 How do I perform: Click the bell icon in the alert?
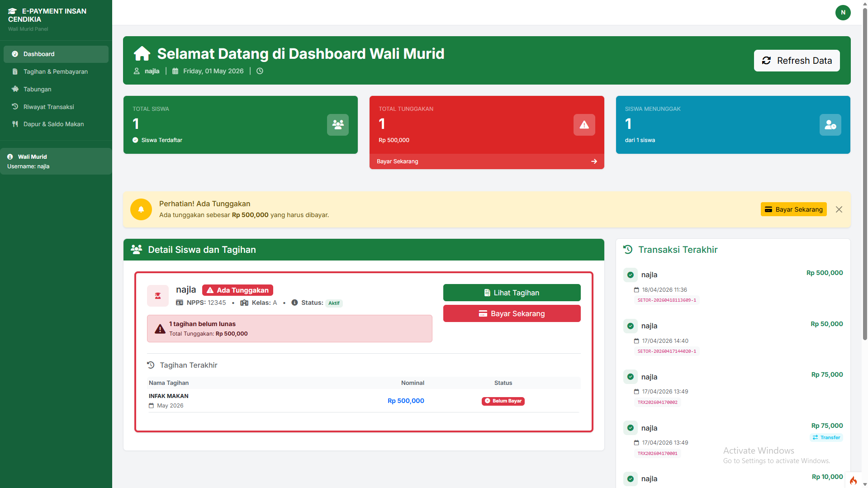141,209
